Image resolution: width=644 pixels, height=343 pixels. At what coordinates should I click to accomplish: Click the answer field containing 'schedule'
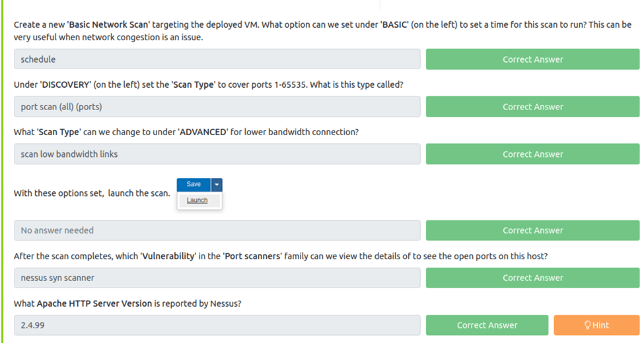pyautogui.click(x=217, y=59)
